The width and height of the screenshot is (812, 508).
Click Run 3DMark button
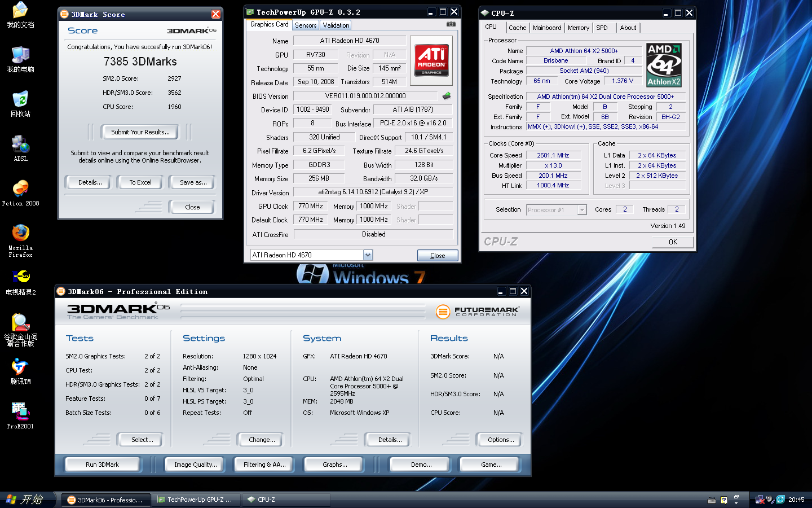(x=103, y=465)
